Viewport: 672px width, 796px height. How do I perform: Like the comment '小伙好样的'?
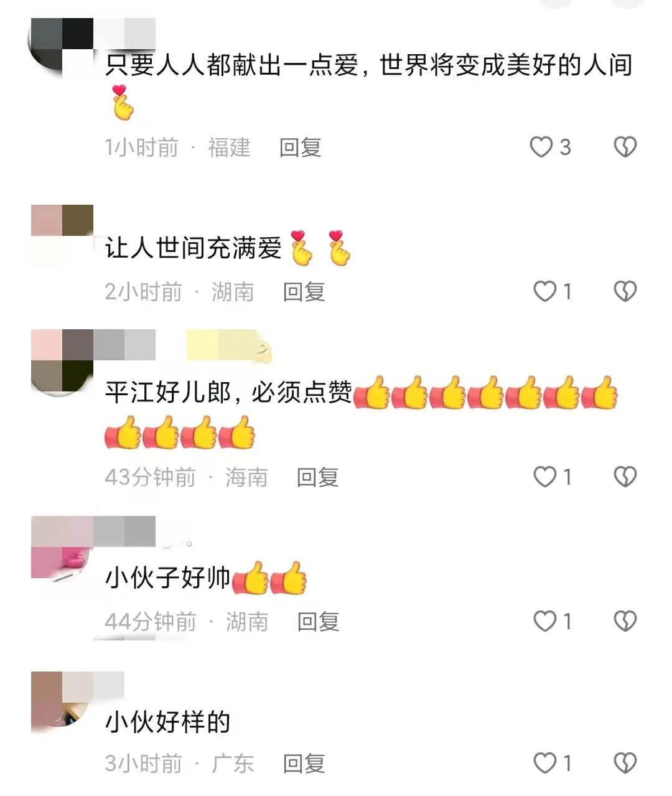click(x=544, y=763)
